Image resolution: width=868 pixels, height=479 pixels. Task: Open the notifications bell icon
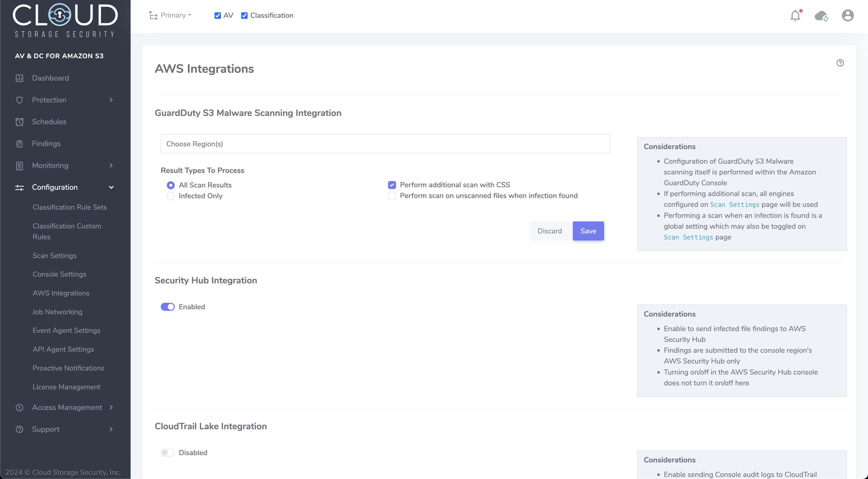point(795,16)
